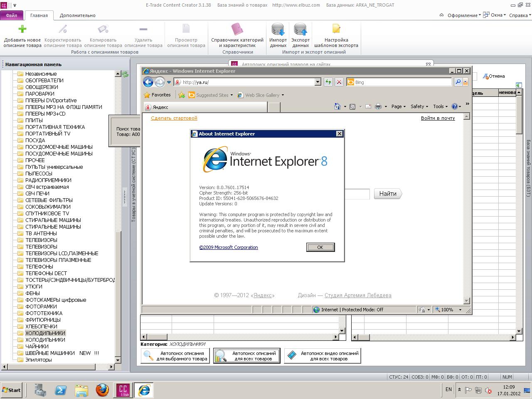
Task: Click the Найти search button on Yandex
Action: (388, 194)
